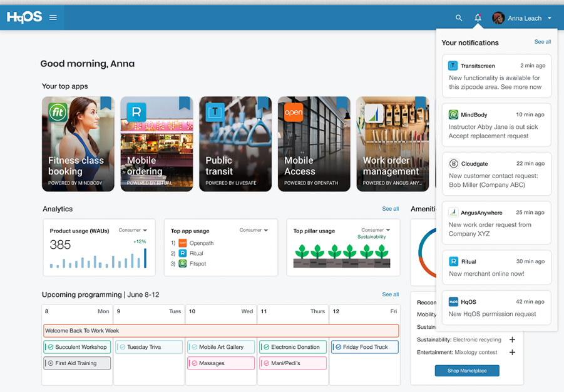Toggle bookmark on Mobile ordering card

[184, 103]
